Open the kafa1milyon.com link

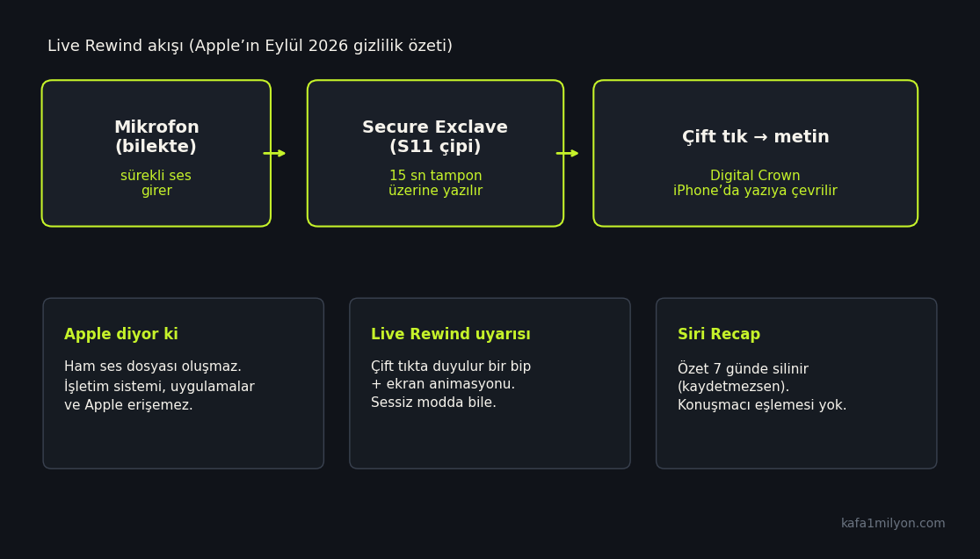[x=892, y=523]
